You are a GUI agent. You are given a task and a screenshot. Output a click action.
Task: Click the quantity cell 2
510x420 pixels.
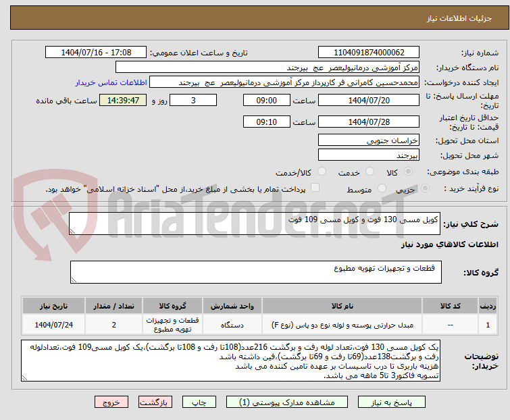pos(113,324)
